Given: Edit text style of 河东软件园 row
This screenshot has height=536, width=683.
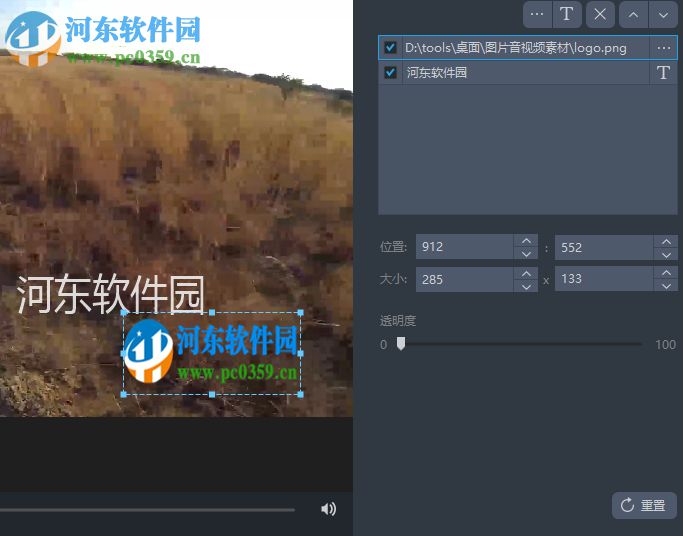Looking at the screenshot, I should pos(663,73).
